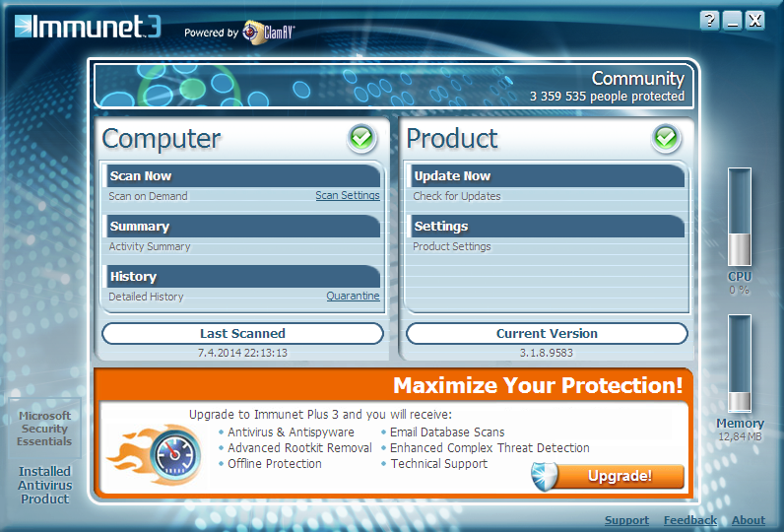Open product Settings

[x=547, y=226]
